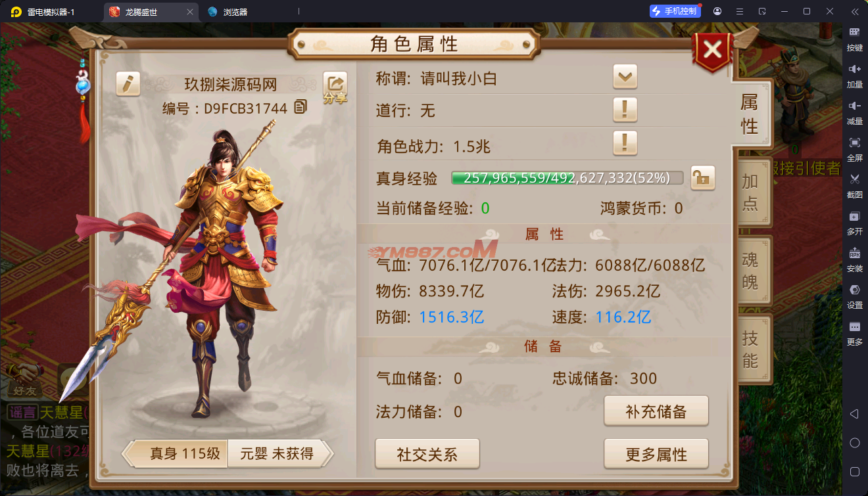Click the pencil edit name icon
The image size is (868, 496).
(x=128, y=83)
